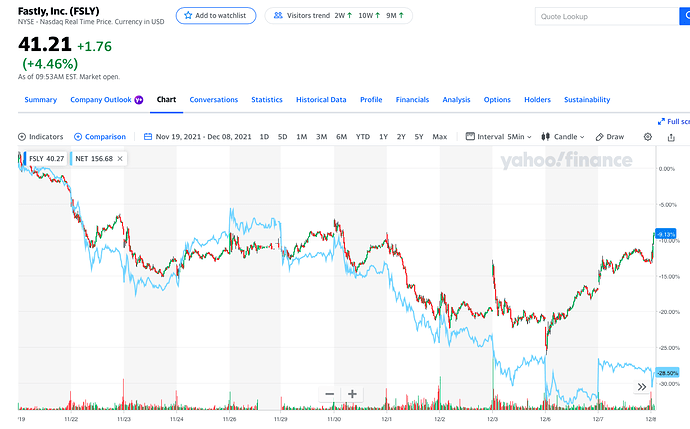Jump to latest data with double-arrow
The image size is (690, 429).
point(642,387)
